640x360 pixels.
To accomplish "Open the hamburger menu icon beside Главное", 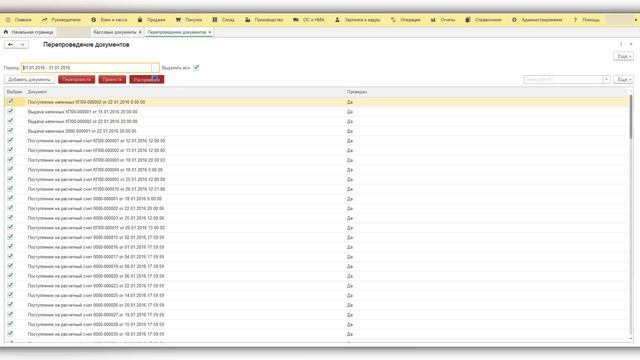I will [8, 20].
